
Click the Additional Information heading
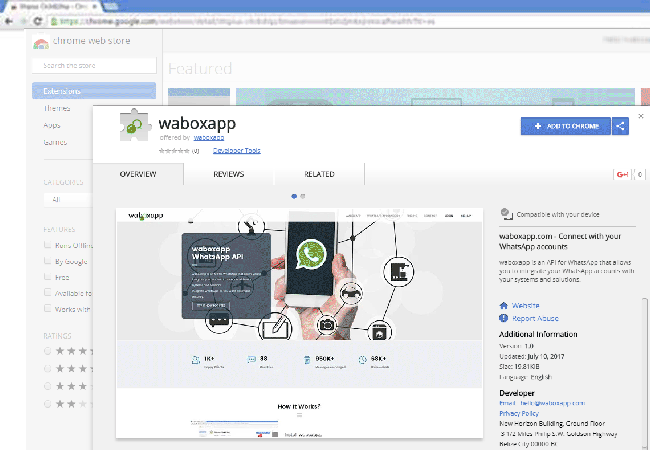click(538, 334)
